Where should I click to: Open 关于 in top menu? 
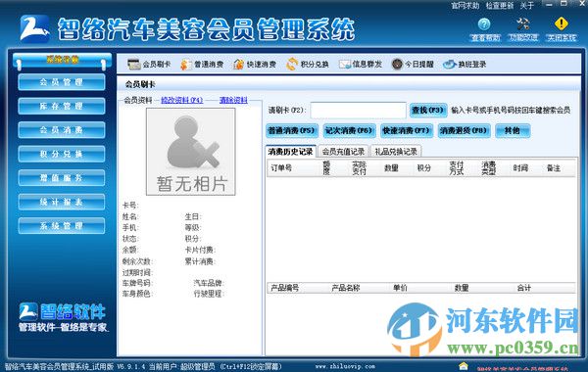(x=527, y=5)
